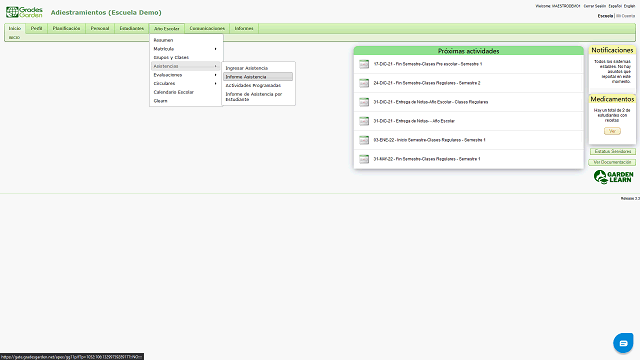The width and height of the screenshot is (640, 360).
Task: Open the blue chat support bubble
Action: [x=623, y=343]
